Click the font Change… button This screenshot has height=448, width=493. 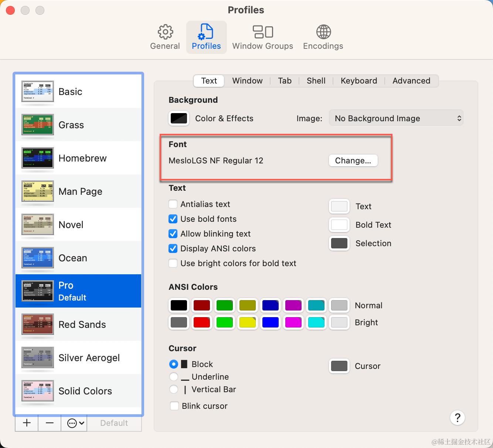point(353,161)
